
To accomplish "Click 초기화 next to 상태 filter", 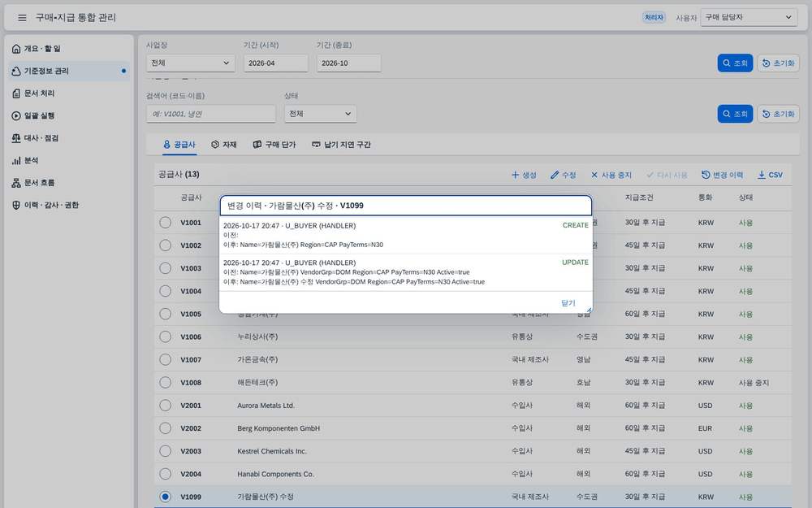I will (779, 114).
